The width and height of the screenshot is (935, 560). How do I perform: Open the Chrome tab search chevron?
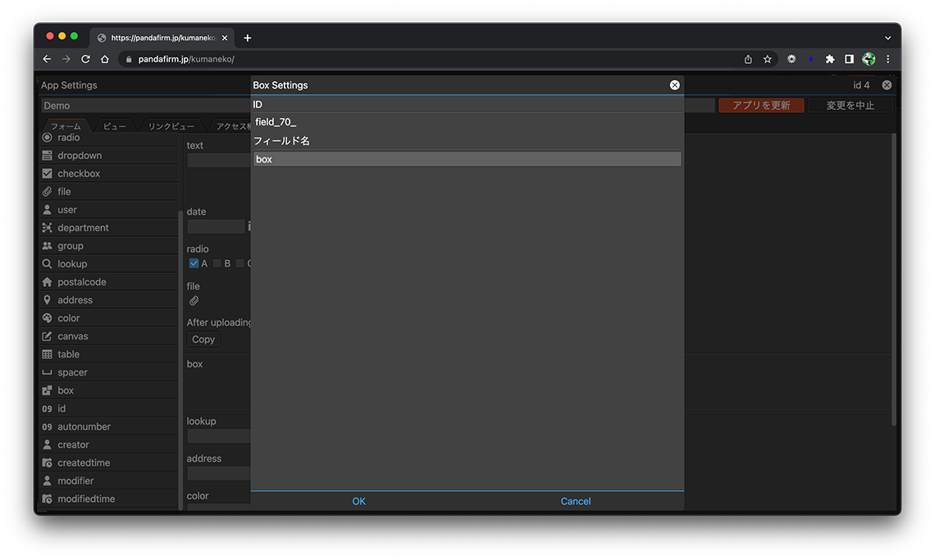click(887, 38)
